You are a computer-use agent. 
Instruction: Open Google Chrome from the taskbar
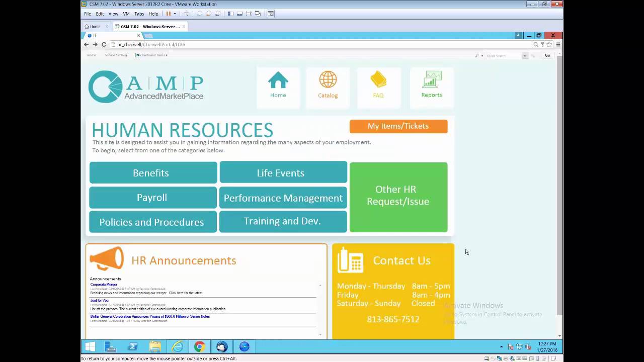[x=200, y=346]
